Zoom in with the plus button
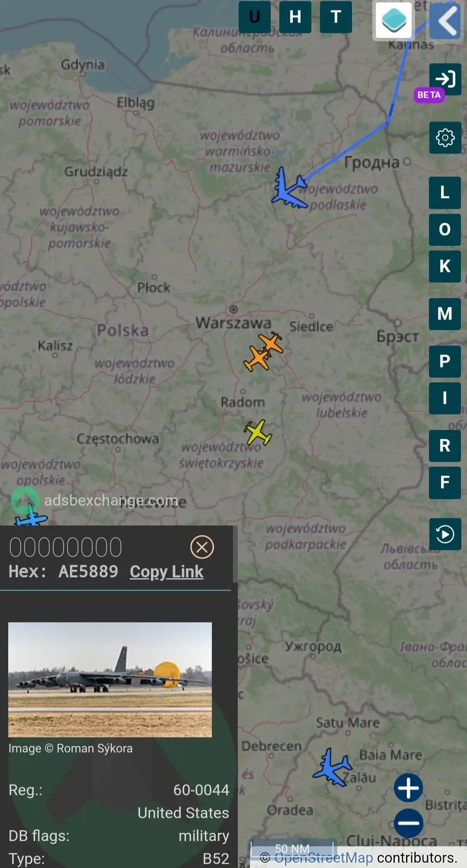The width and height of the screenshot is (467, 868). pyautogui.click(x=408, y=788)
